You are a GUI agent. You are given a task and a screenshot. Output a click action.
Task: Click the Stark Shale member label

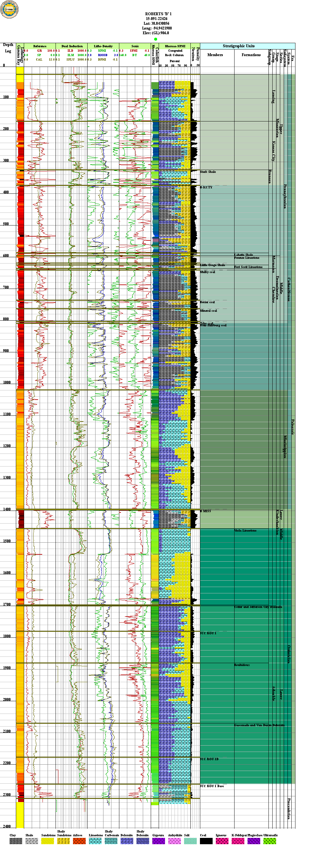click(208, 172)
